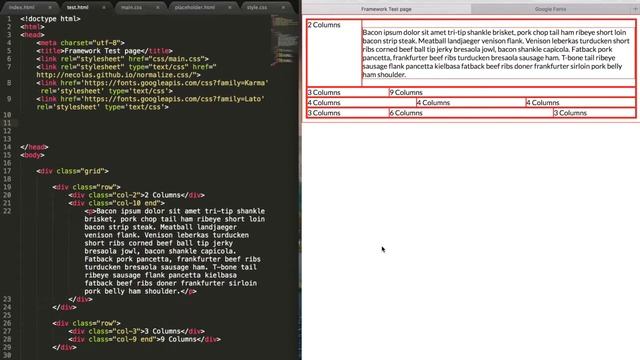This screenshot has width=640, height=360.
Task: Click the div class="grid" code line
Action: pos(72,171)
